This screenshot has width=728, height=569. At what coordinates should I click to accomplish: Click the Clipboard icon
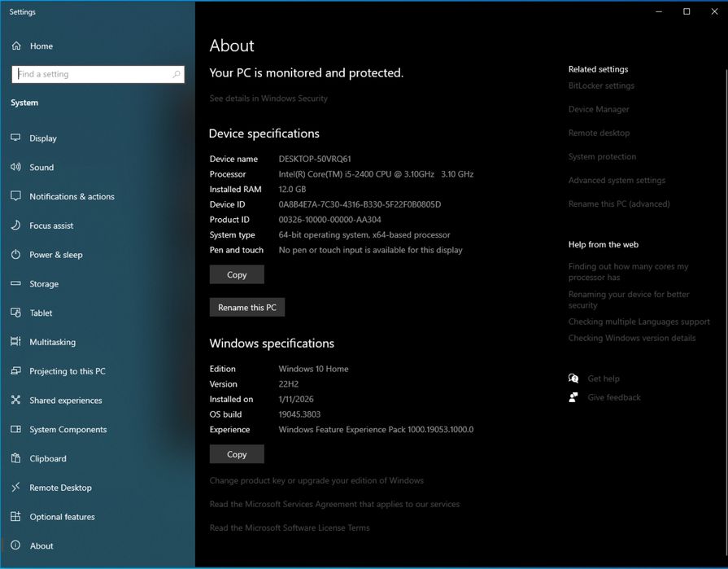click(15, 458)
